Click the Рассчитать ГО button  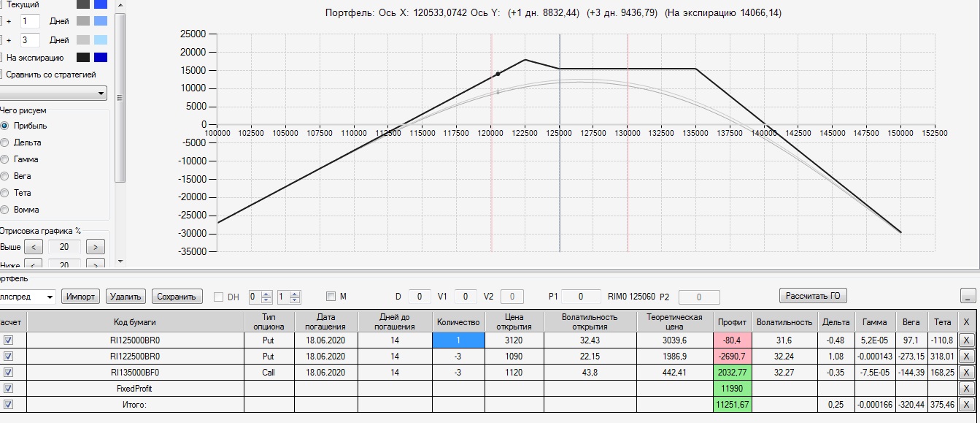point(814,296)
